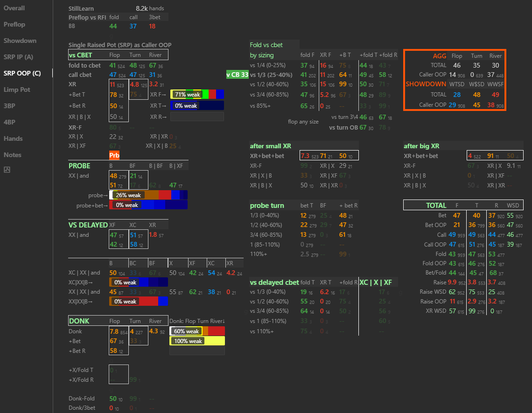The image size is (532, 413).
Task: Click the '0% weak' probe+bet range bar
Action: 148,205
